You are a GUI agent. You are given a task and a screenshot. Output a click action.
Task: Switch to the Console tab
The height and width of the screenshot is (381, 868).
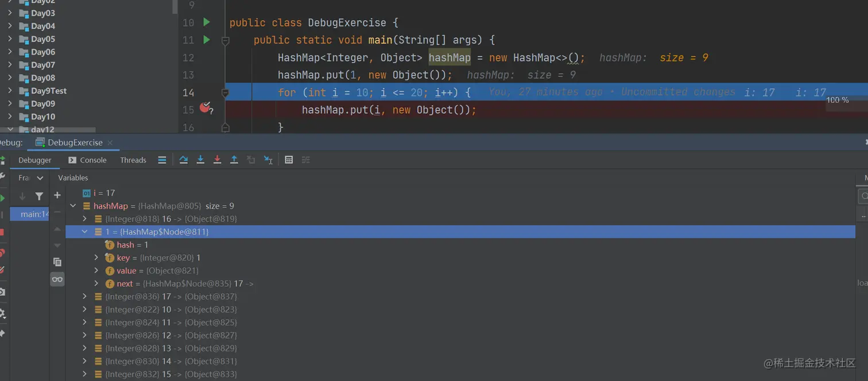87,160
